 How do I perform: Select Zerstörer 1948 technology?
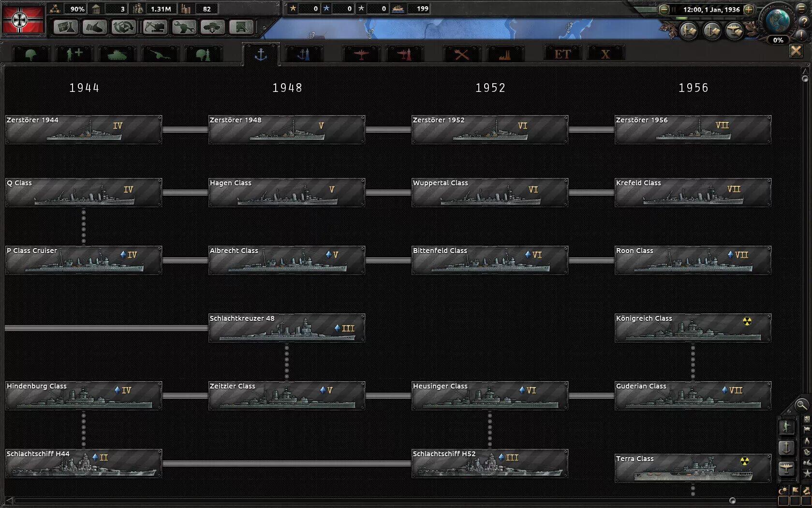[287, 129]
